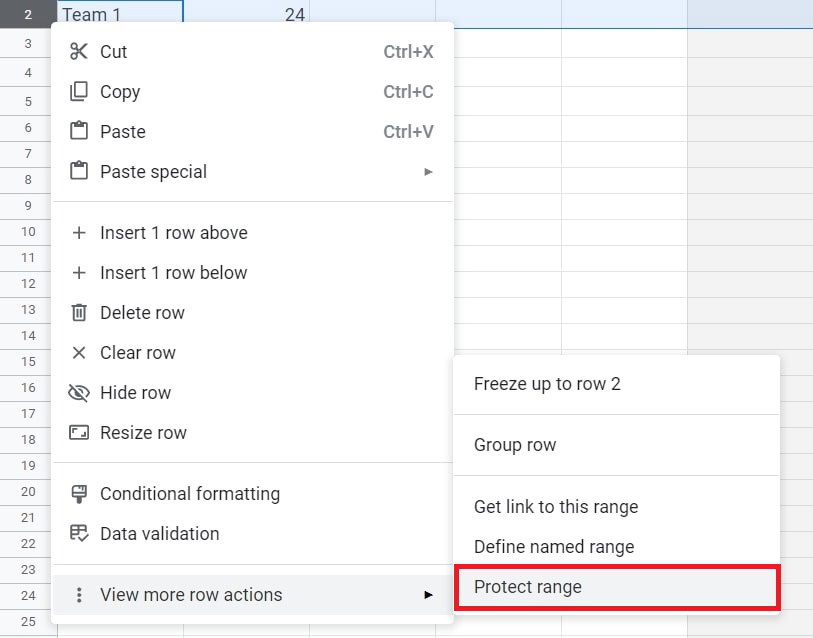
Task: Select Define named range
Action: click(x=553, y=547)
